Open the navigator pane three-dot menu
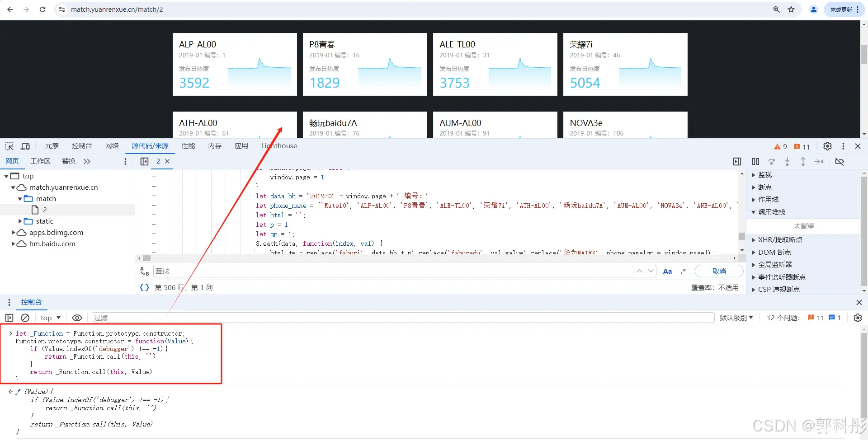Image resolution: width=868 pixels, height=440 pixels. click(x=125, y=161)
